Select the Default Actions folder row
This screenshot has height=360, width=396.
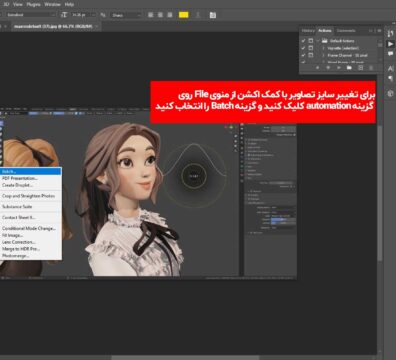click(342, 41)
